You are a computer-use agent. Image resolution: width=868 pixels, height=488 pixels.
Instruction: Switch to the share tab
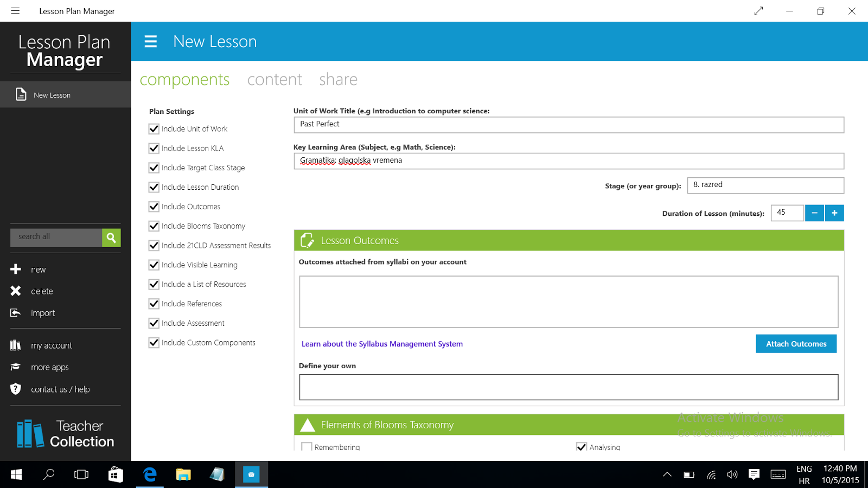click(338, 80)
